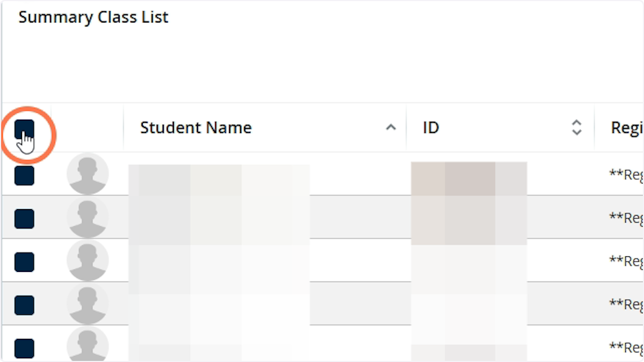Click the third student's avatar icon
Screen dimensions: 644x362
(87, 260)
